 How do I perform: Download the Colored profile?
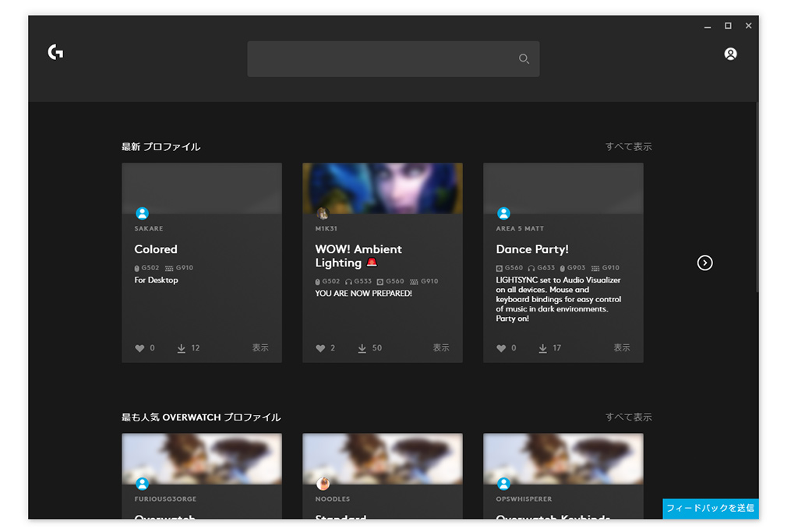181,348
